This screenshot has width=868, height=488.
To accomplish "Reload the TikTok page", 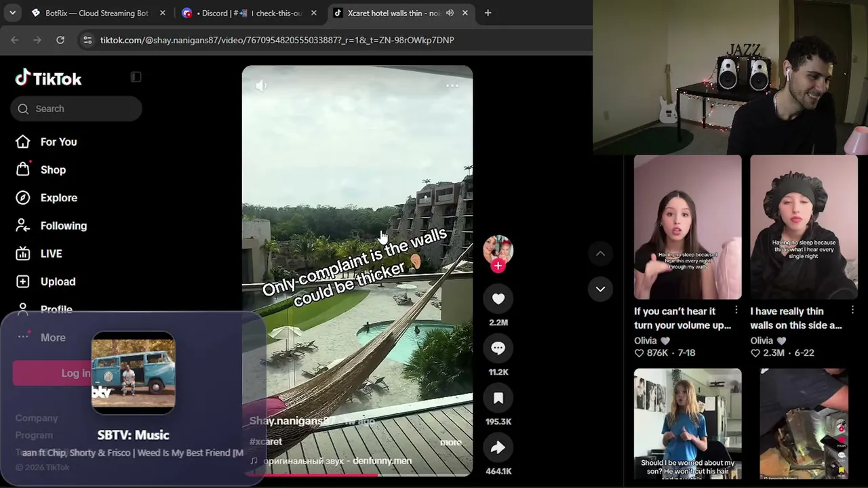I will (60, 40).
